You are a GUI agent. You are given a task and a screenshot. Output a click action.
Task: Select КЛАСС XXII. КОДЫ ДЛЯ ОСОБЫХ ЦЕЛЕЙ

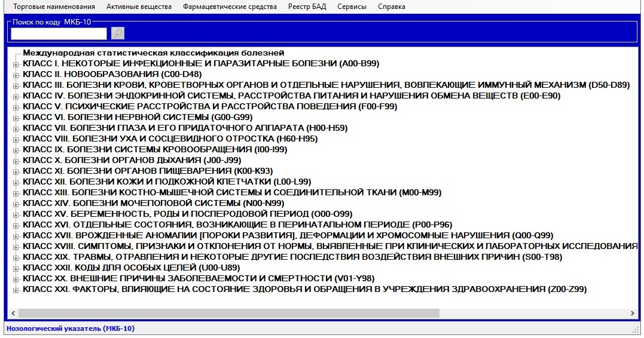(x=133, y=268)
